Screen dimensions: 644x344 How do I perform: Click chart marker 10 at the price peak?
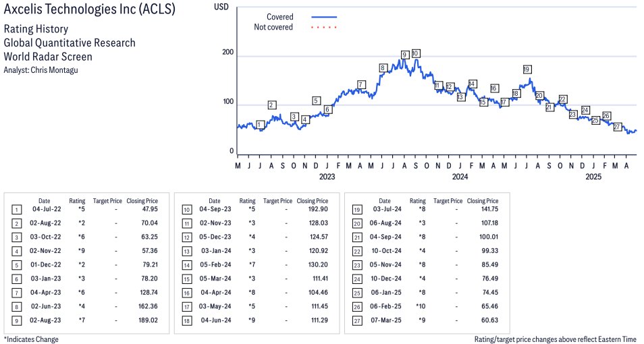415,53
